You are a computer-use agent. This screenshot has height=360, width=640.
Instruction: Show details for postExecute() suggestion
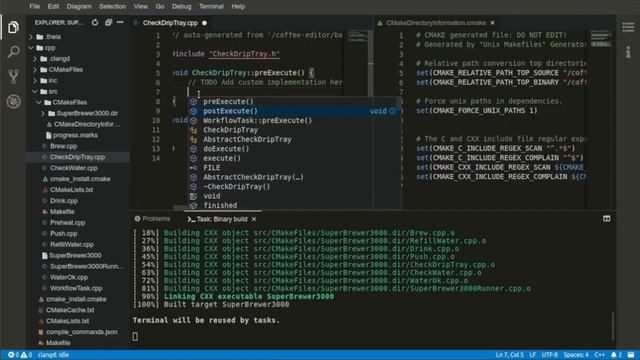pyautogui.click(x=392, y=111)
